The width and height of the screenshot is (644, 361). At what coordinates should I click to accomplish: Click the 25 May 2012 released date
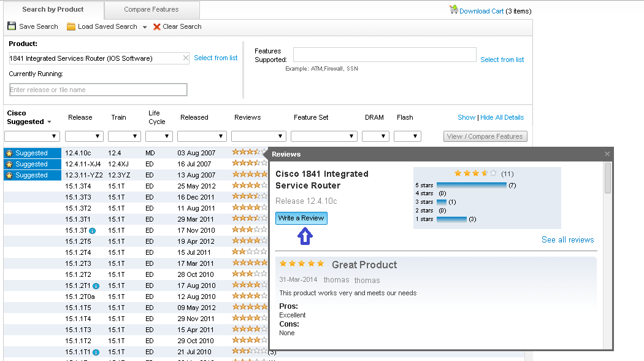[x=196, y=186]
